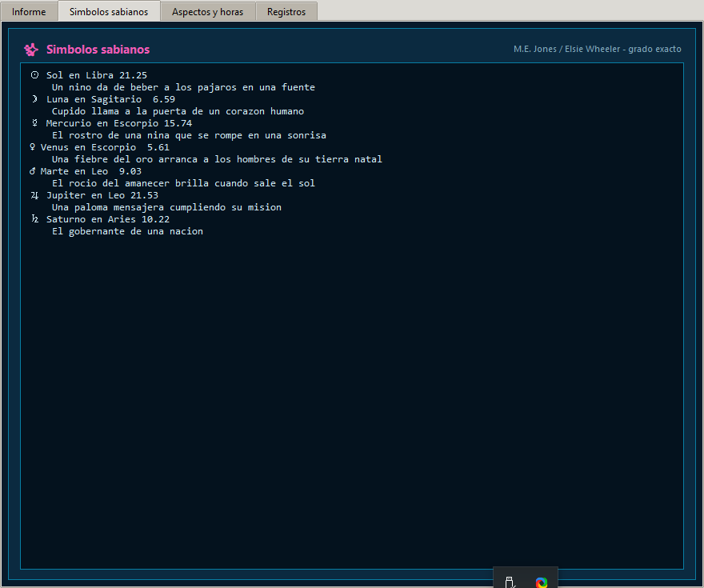Image resolution: width=704 pixels, height=588 pixels.
Task: Select the line Venus en Escorpio 5.61
Action: pos(105,147)
